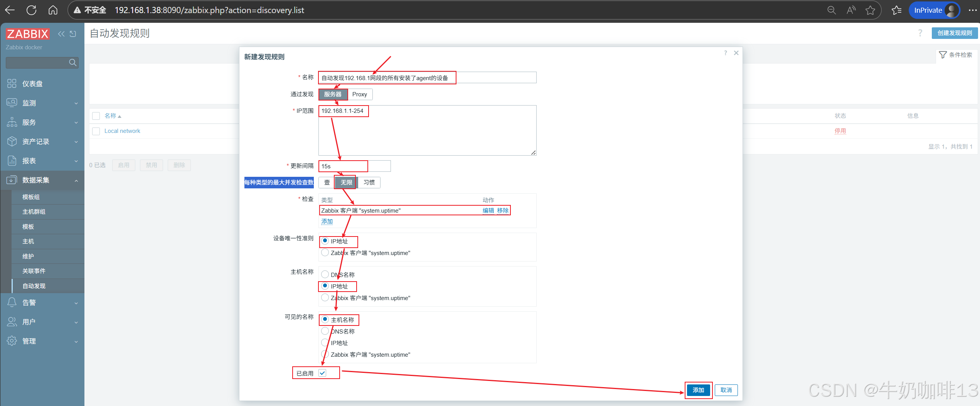Viewport: 980px width, 406px height.
Task: Click the sidebar search input field
Action: coord(37,62)
